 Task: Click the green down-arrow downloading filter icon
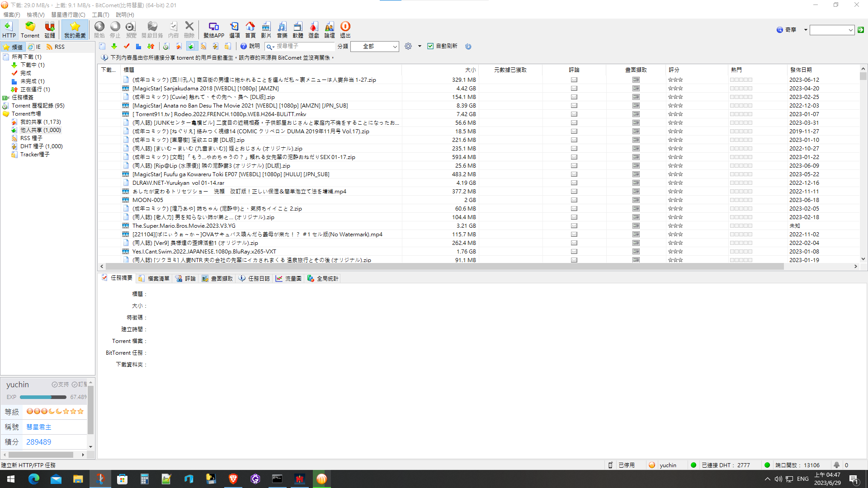(114, 46)
